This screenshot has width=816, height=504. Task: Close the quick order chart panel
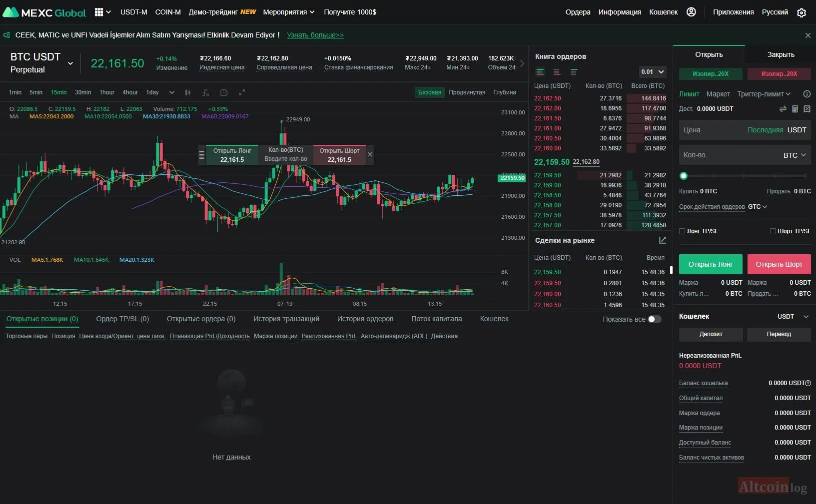(370, 155)
